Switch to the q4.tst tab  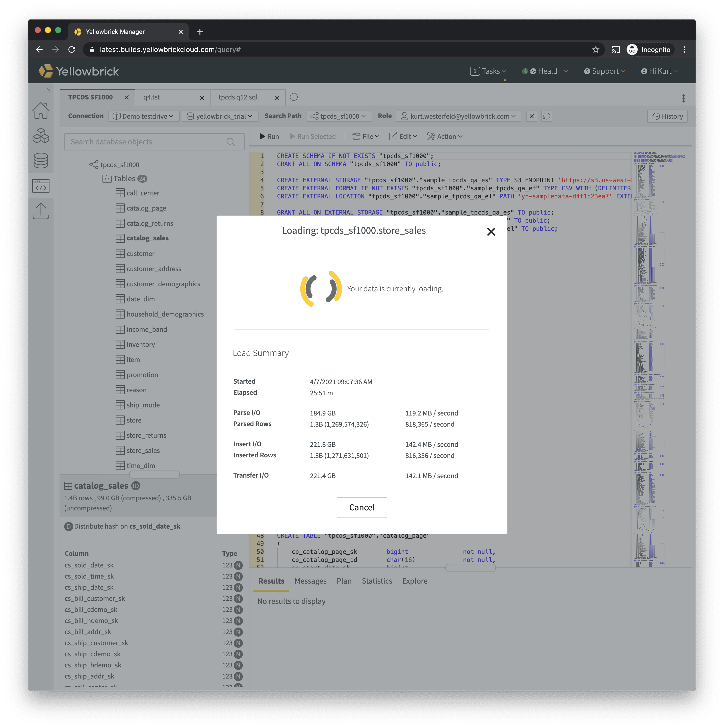152,97
